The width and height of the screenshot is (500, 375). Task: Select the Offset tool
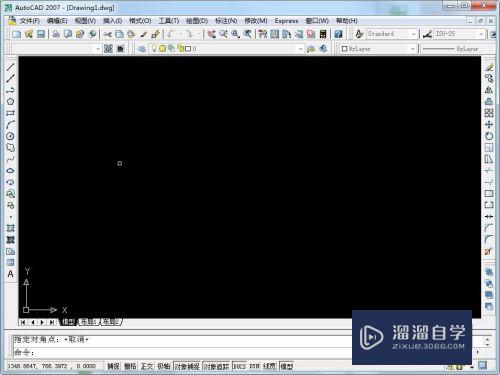pos(489,102)
